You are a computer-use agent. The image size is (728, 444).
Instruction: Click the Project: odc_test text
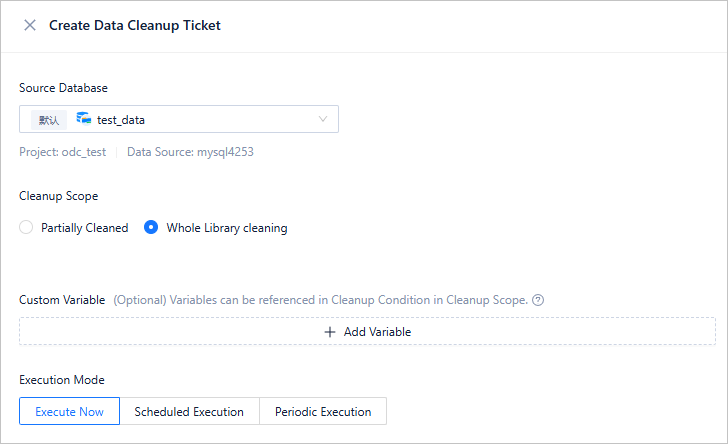coord(62,153)
